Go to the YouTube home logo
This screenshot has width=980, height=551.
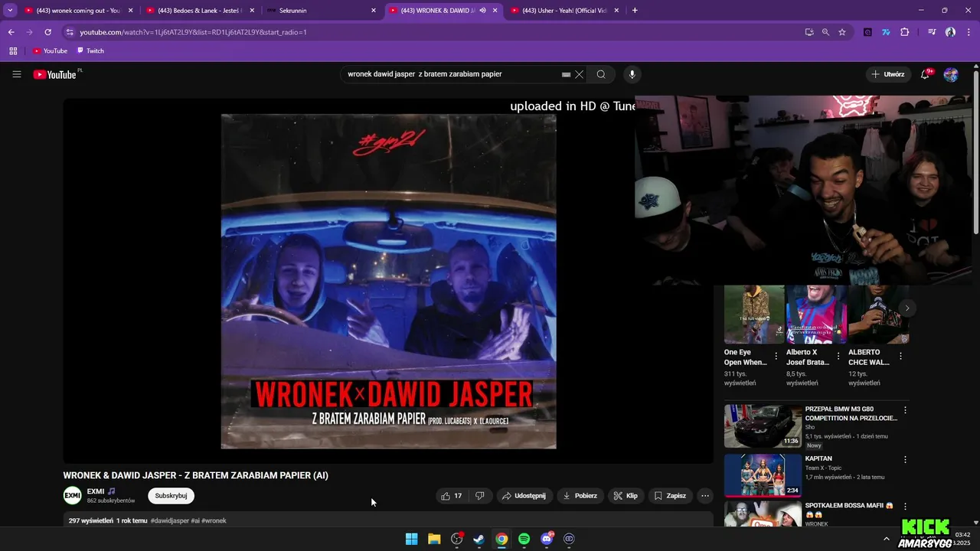tap(55, 74)
